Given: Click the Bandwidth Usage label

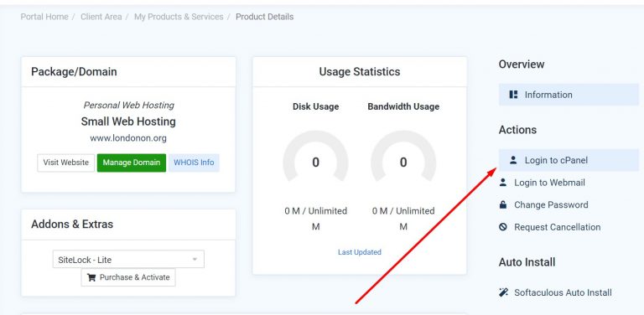Looking at the screenshot, I should click(x=403, y=106).
